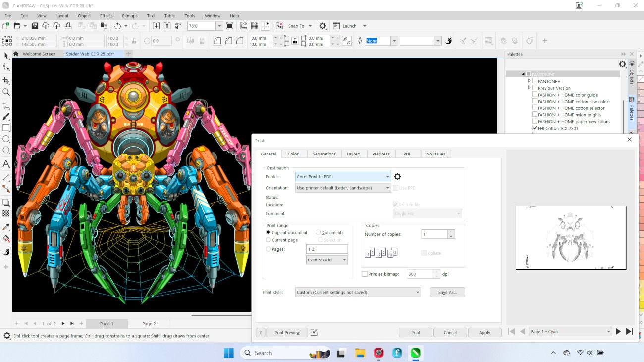Select the Current document radio button
Viewport: 644px width, 362px height.
(268, 232)
